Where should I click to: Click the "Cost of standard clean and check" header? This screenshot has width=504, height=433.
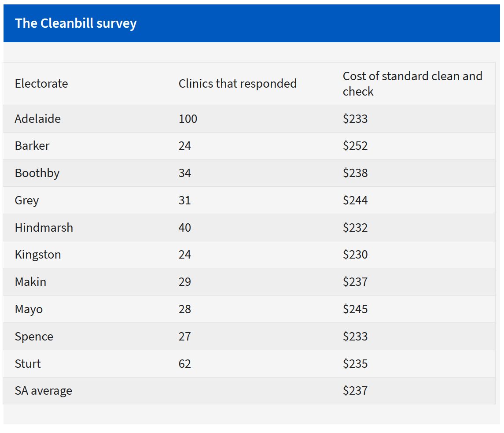412,84
